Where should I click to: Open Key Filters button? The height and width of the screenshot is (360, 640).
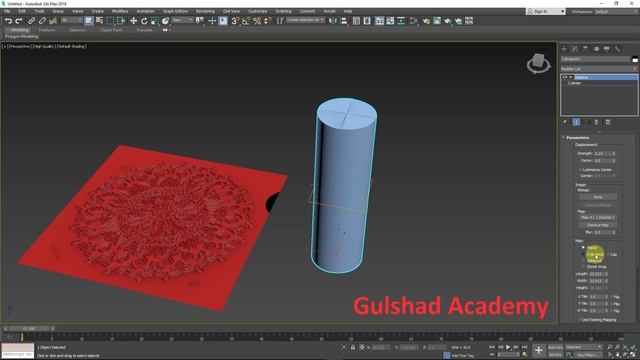coord(587,355)
